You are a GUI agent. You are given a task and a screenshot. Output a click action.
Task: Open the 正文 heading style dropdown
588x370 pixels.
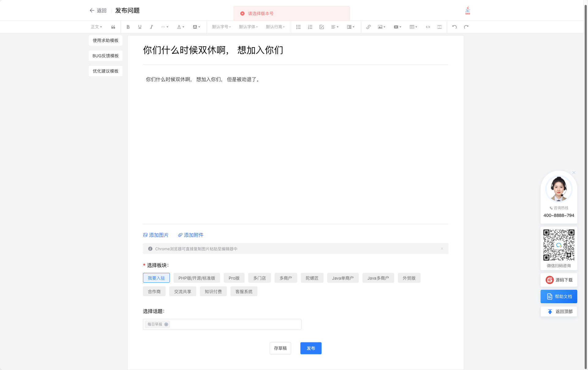click(96, 27)
